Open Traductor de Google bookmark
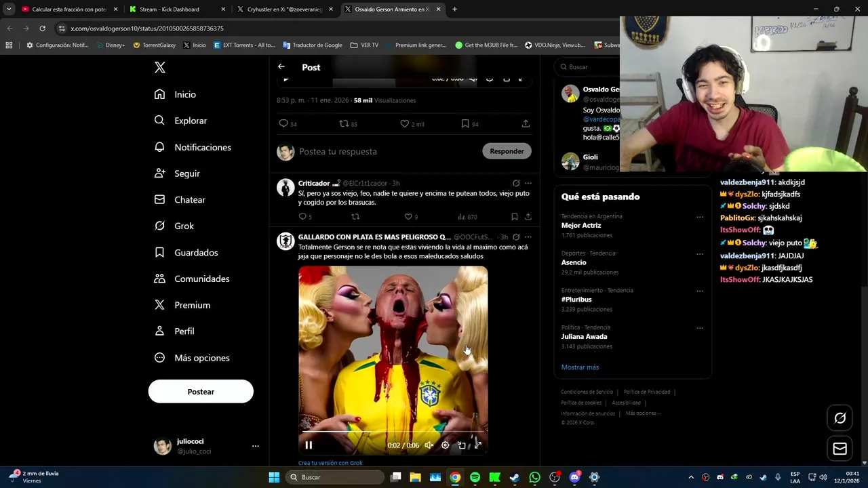 313,45
